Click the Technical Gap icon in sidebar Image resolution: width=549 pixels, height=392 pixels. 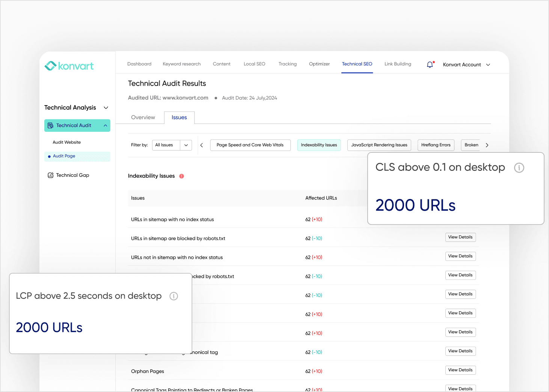[51, 175]
